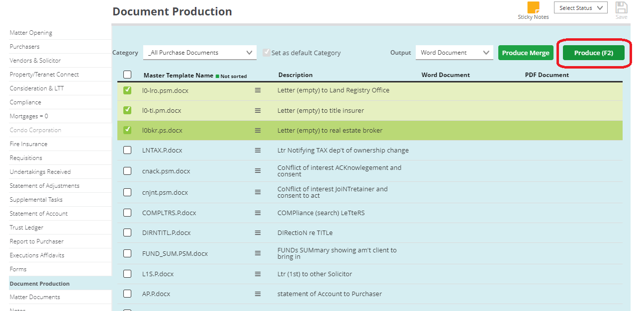
Task: Open Supplemental Tasks section
Action: [36, 200]
